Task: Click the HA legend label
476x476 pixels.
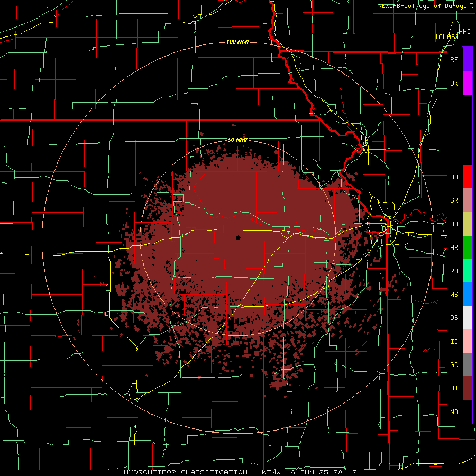Action: coord(454,177)
